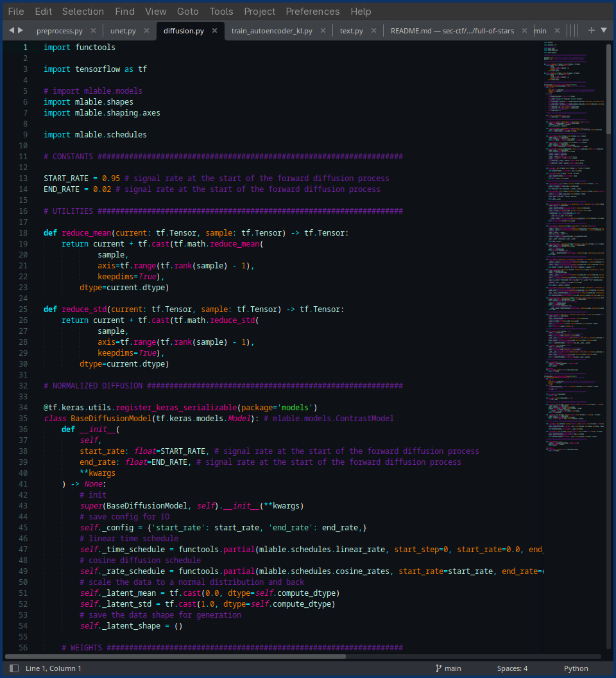Click the git branch icon labeled main
Screen dimensions: 616x678
[440, 668]
